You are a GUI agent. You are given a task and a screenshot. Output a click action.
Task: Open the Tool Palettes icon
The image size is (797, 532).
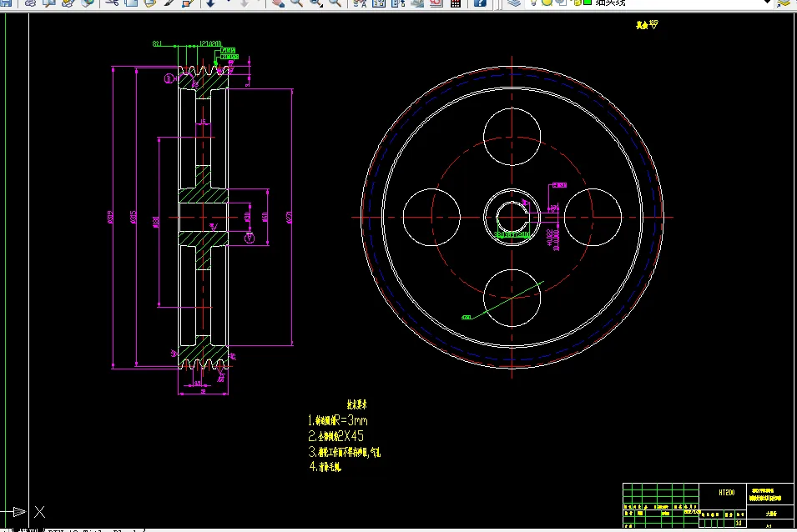tap(398, 3)
